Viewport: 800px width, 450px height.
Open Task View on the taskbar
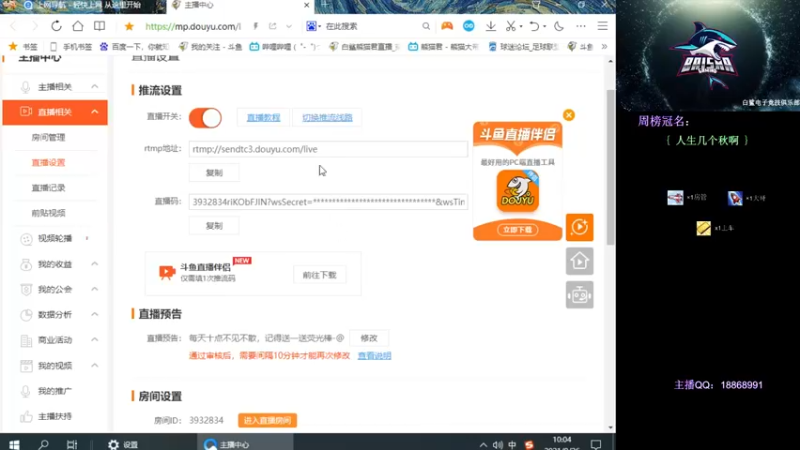72,444
